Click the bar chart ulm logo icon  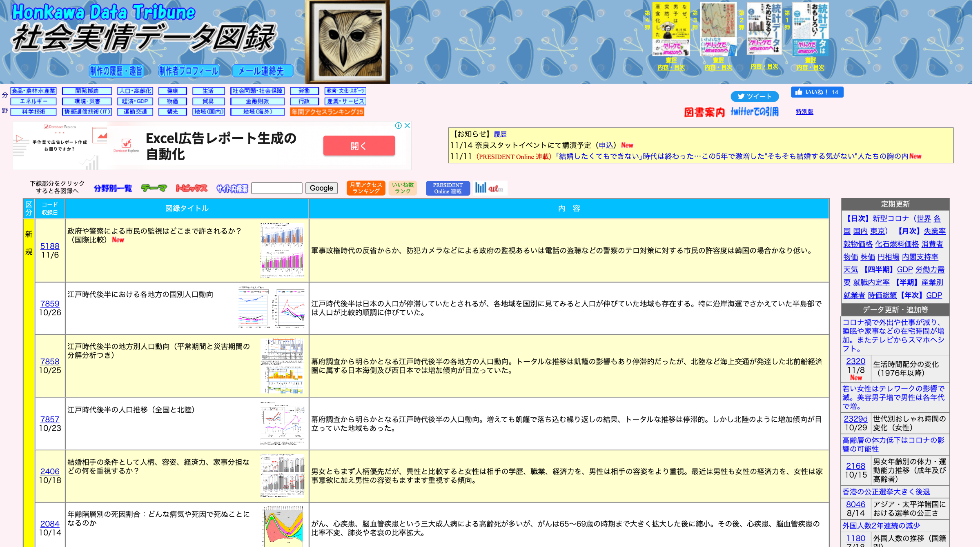[490, 188]
